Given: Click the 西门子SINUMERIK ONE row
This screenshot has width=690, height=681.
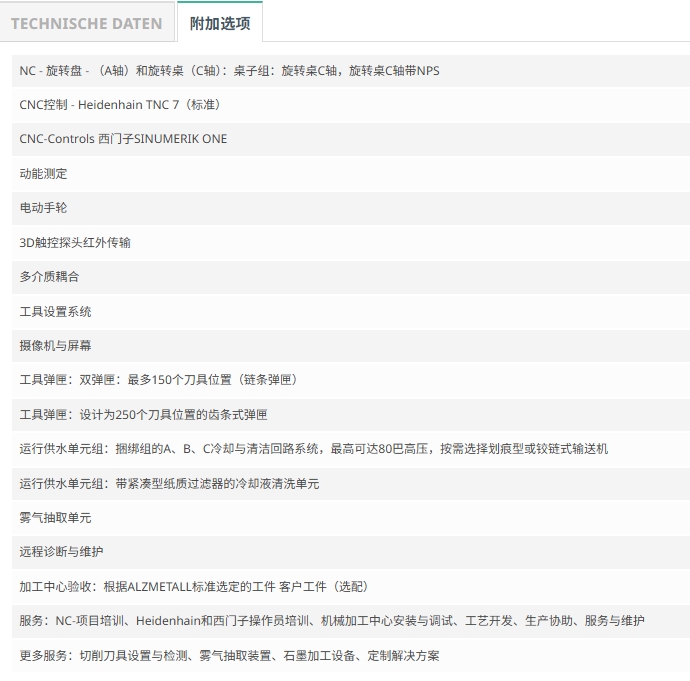Looking at the screenshot, I should (351, 139).
